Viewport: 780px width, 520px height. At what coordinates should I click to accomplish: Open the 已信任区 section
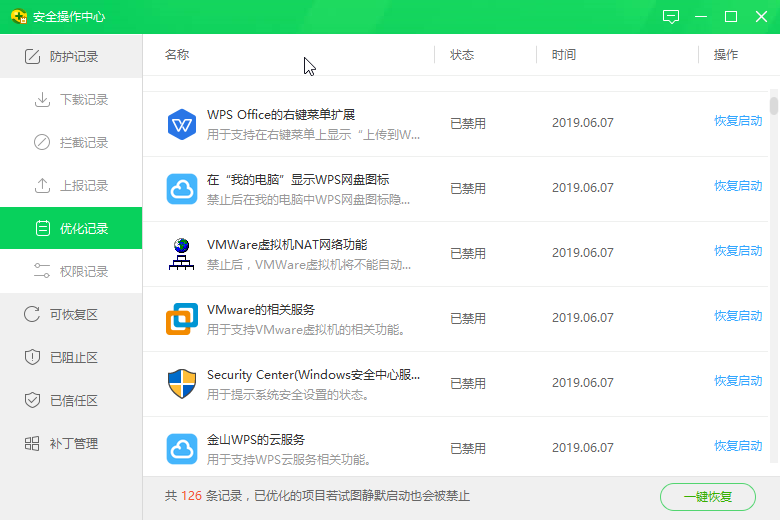tap(71, 400)
